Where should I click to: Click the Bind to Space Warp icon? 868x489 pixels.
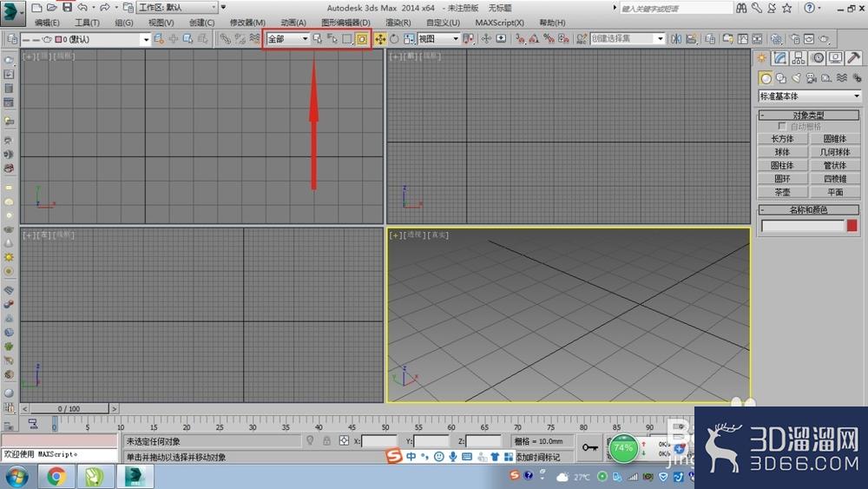click(254, 39)
